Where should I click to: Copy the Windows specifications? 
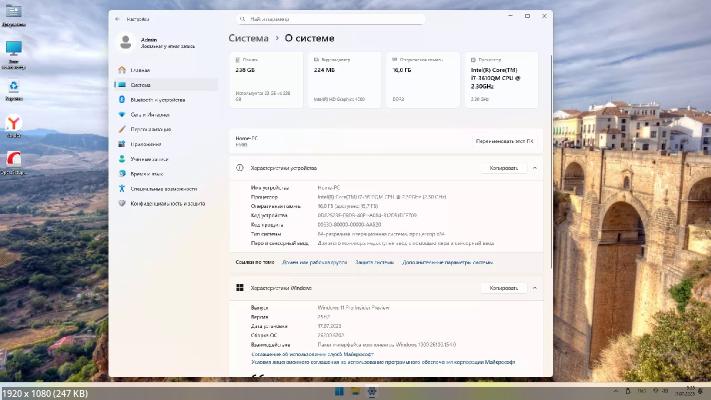[503, 288]
